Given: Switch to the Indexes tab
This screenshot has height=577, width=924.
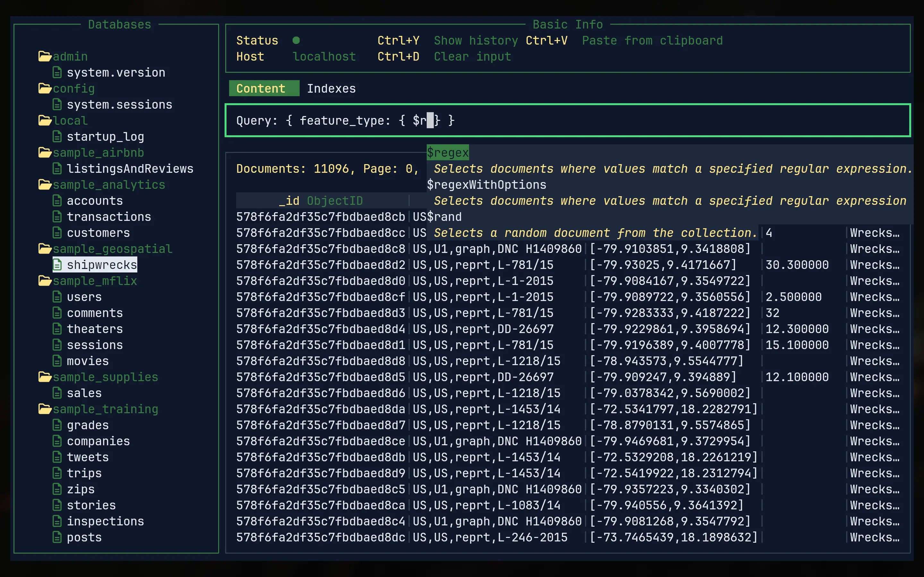Looking at the screenshot, I should coord(331,88).
